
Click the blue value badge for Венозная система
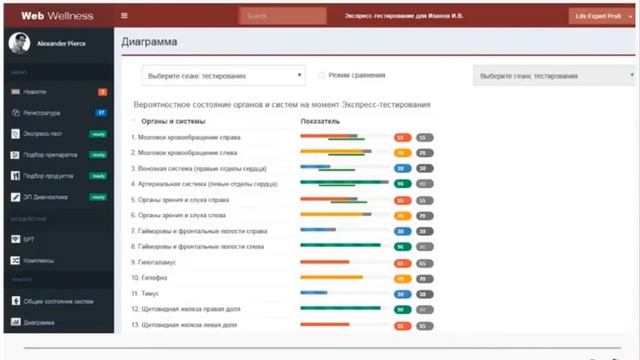402,169
